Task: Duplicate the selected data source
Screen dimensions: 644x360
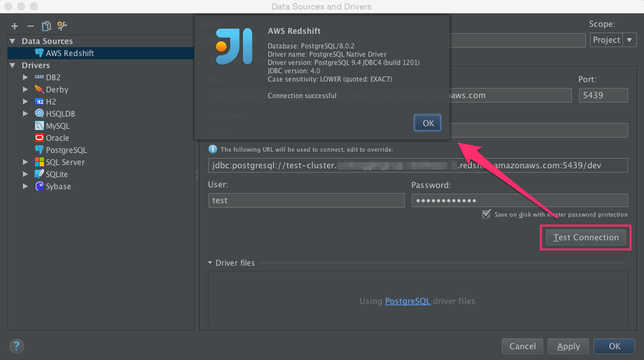Action: click(x=46, y=26)
